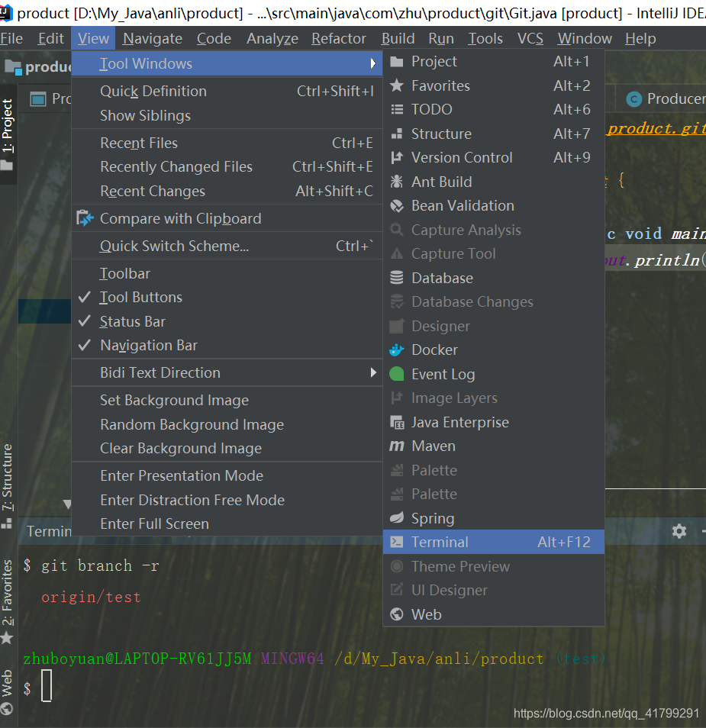Click the Image Layers icon
This screenshot has height=728, width=706.
click(x=397, y=398)
